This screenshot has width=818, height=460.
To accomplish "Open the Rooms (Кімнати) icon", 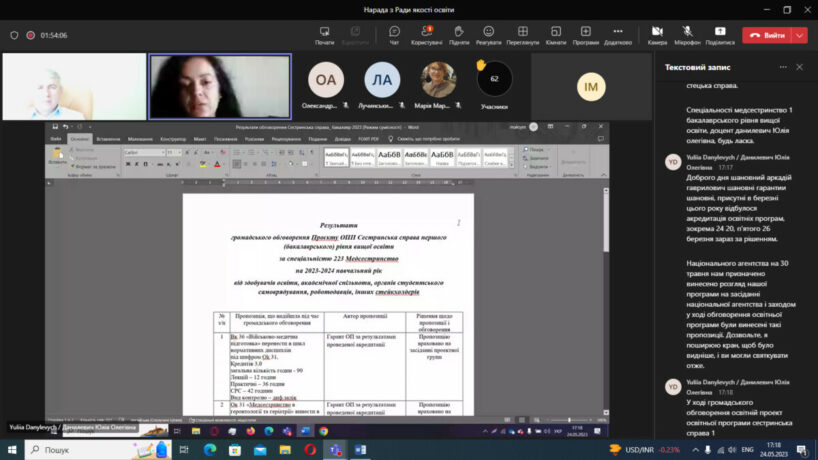I will tap(555, 35).
